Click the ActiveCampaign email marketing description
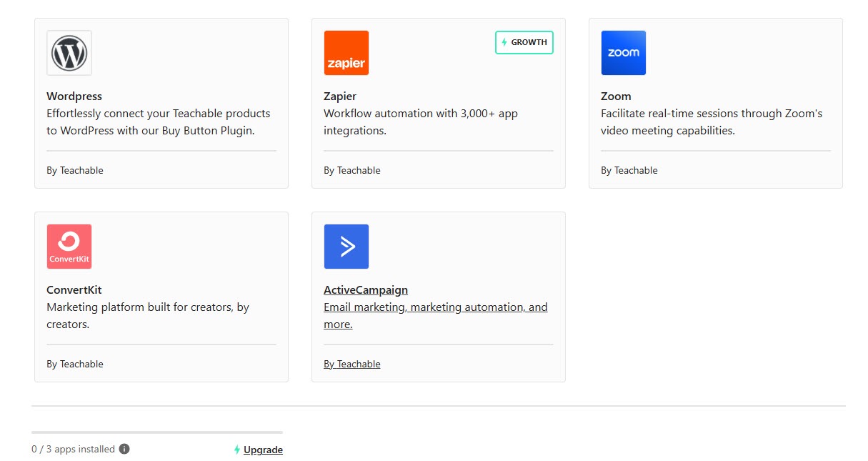The image size is (868, 461). click(x=436, y=315)
